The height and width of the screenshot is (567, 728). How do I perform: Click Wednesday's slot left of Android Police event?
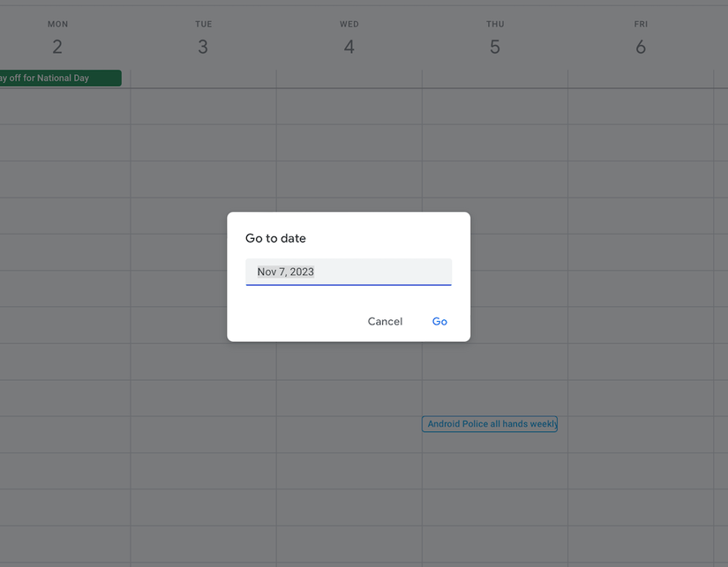tap(349, 434)
